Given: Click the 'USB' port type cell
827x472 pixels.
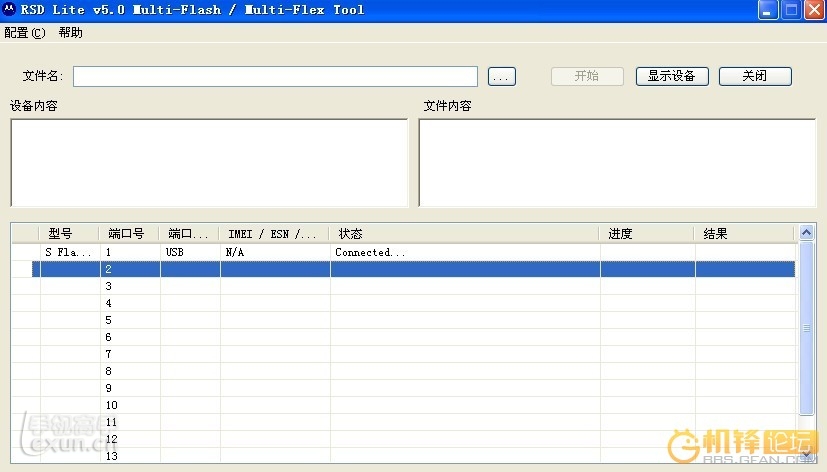Looking at the screenshot, I should (x=190, y=252).
